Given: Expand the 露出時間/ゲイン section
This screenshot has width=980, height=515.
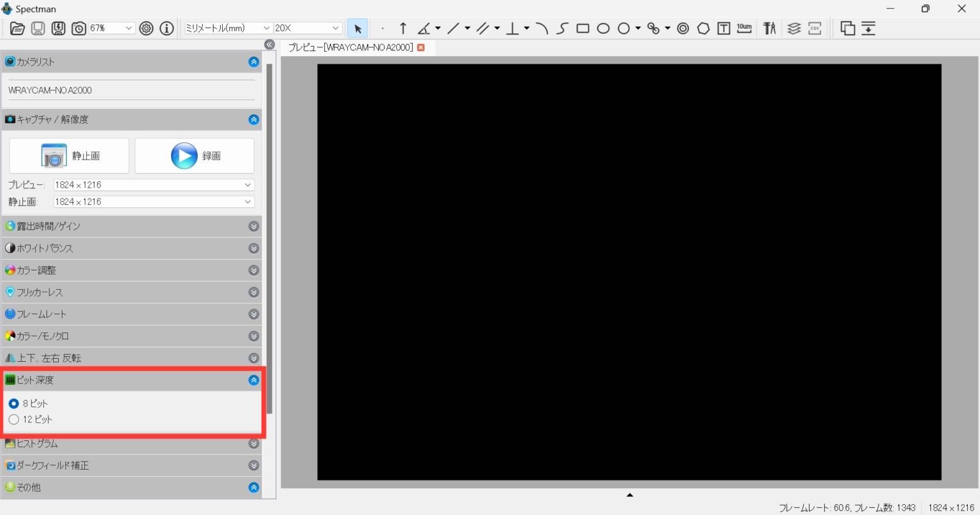Looking at the screenshot, I should [x=253, y=227].
